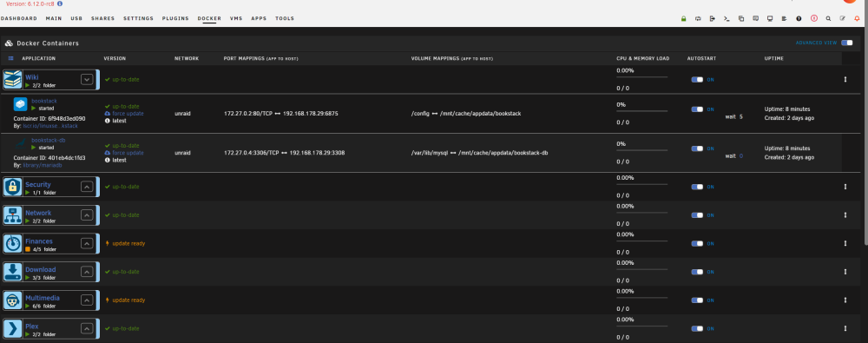Click the orange notification bell icon
868x343 pixels.
[857, 18]
